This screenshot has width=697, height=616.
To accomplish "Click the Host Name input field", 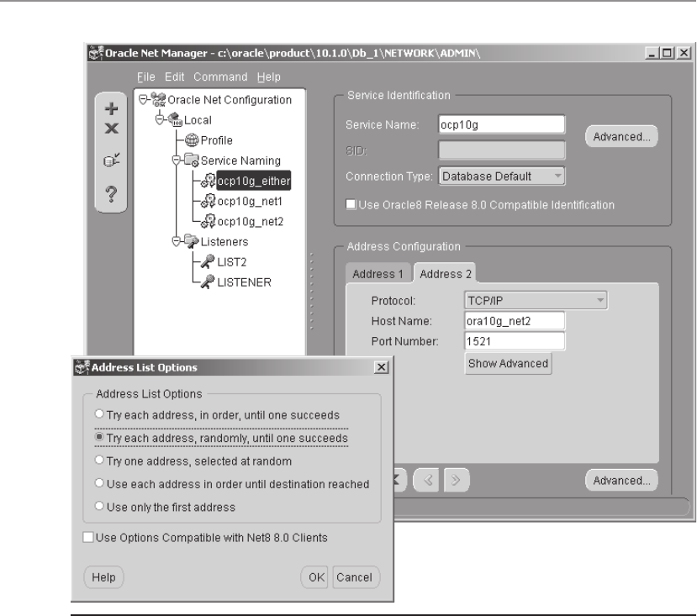I will [x=515, y=321].
